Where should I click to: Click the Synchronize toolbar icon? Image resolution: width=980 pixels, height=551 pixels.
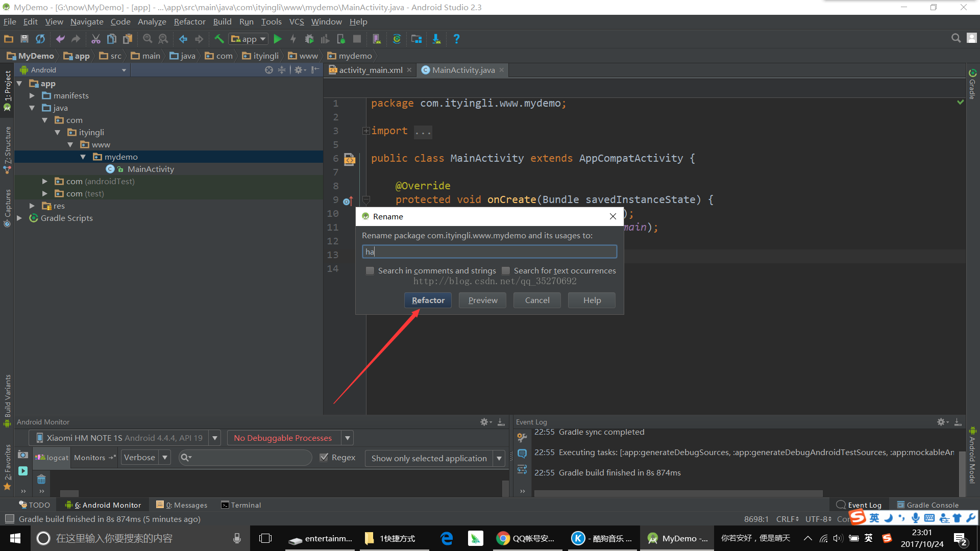click(40, 39)
